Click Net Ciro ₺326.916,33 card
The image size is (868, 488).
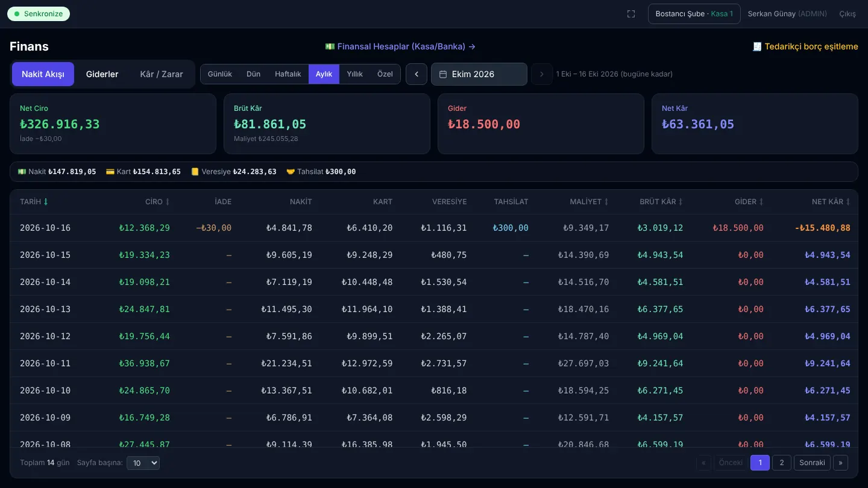point(113,124)
